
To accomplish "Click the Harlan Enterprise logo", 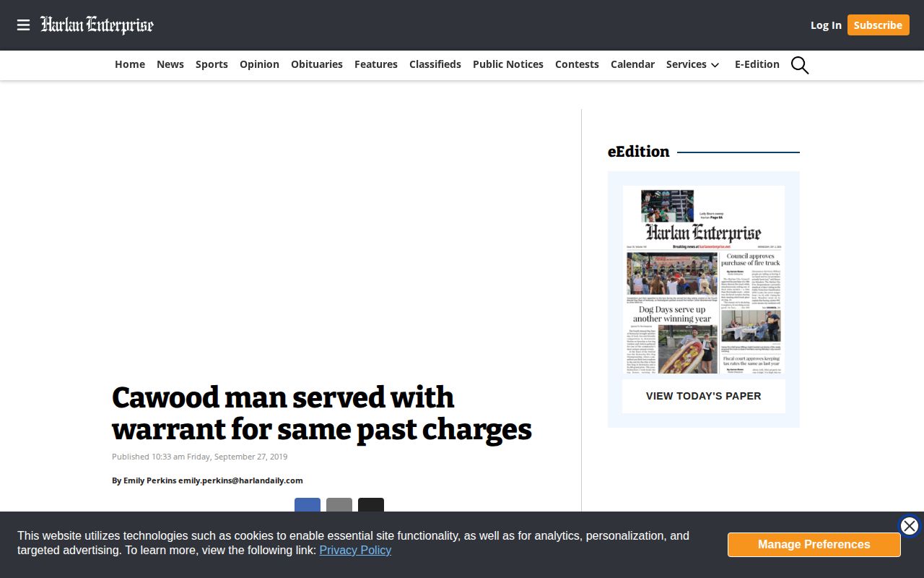I will click(x=97, y=25).
